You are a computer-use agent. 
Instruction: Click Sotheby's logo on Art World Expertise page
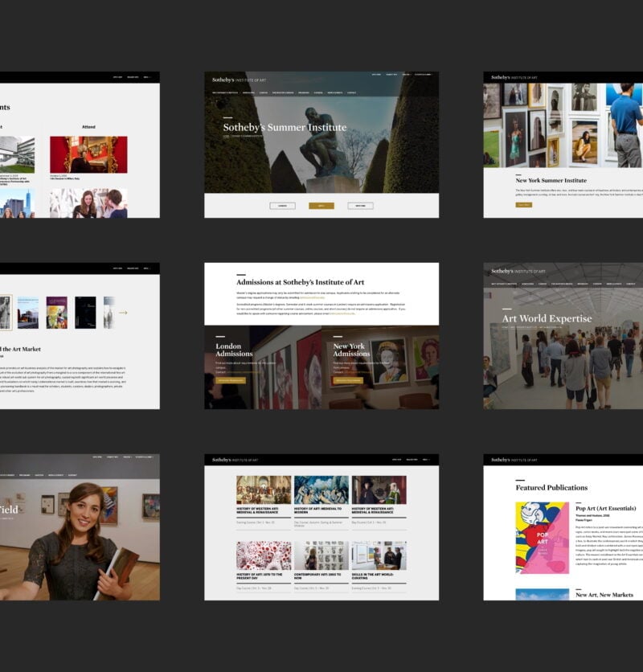coord(518,271)
